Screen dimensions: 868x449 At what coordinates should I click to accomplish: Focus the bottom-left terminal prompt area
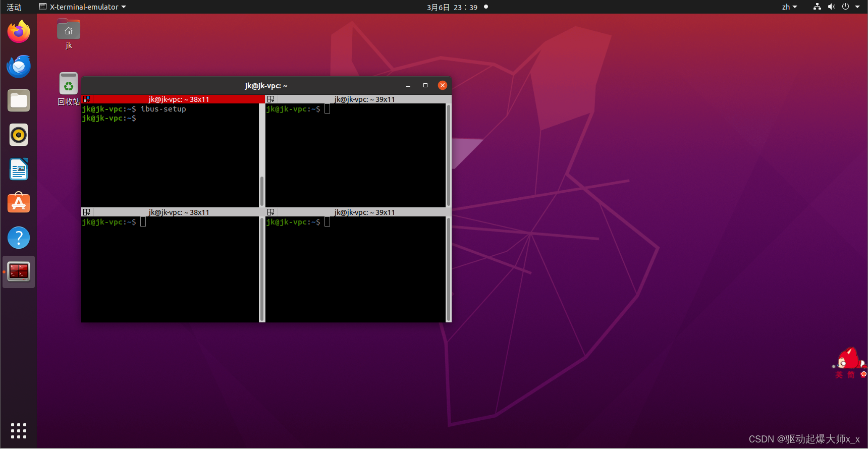[170, 269]
